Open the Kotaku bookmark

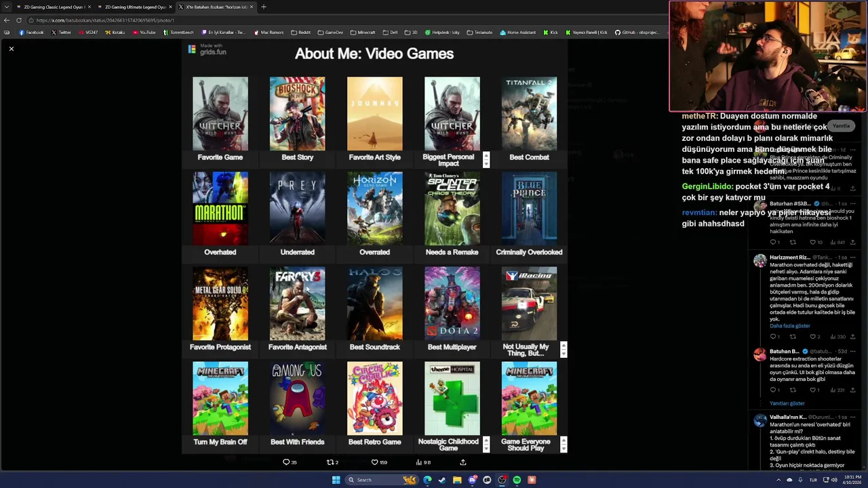[x=115, y=33]
